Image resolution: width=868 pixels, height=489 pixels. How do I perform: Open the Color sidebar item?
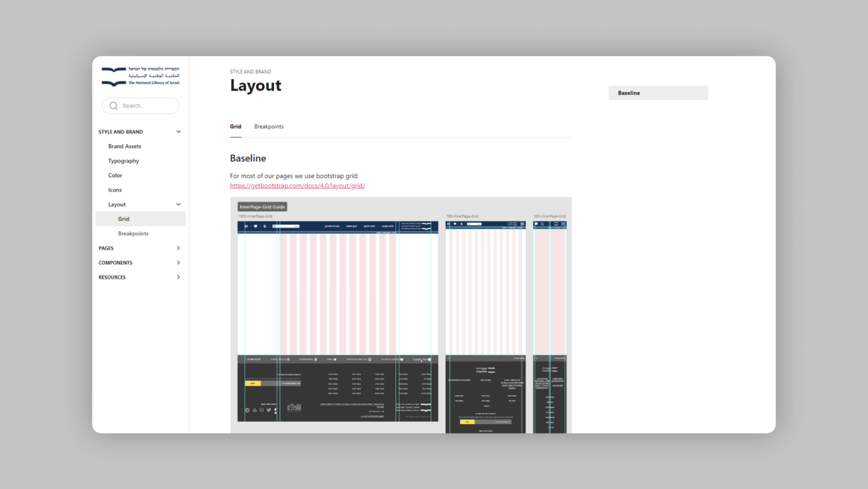point(115,176)
